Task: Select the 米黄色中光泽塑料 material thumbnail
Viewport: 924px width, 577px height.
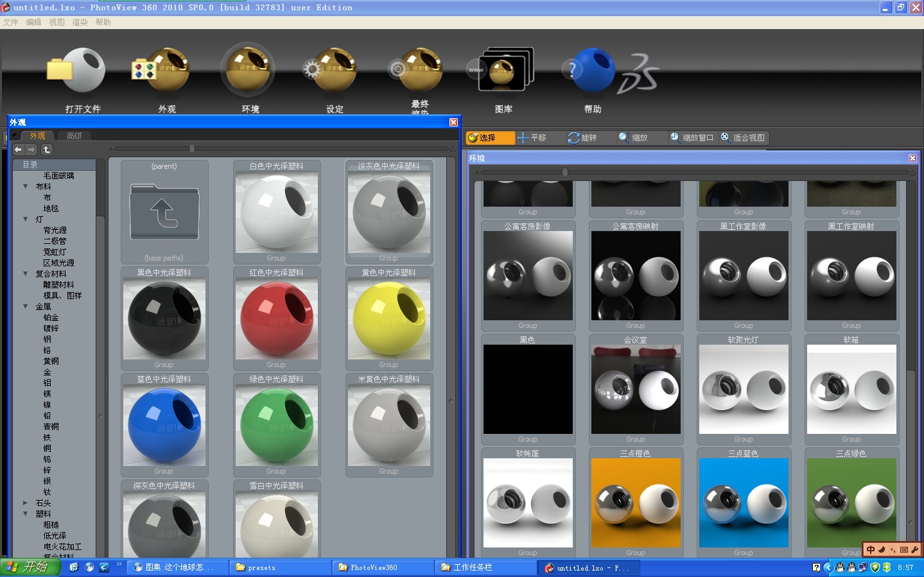Action: [x=389, y=425]
